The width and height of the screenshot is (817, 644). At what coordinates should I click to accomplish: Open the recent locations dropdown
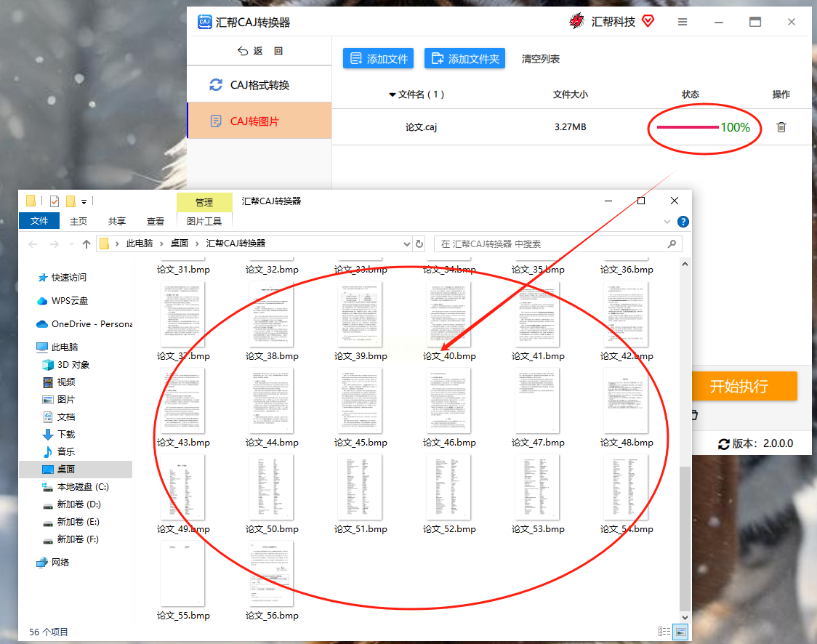coord(71,243)
